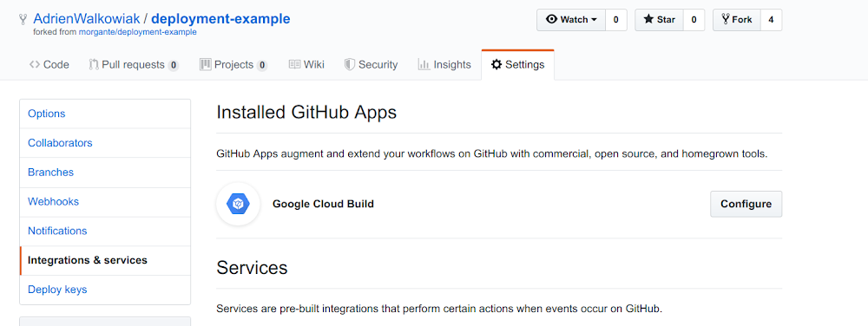This screenshot has width=868, height=326.
Task: Click the fork icon beside the repository name
Action: coord(23,19)
